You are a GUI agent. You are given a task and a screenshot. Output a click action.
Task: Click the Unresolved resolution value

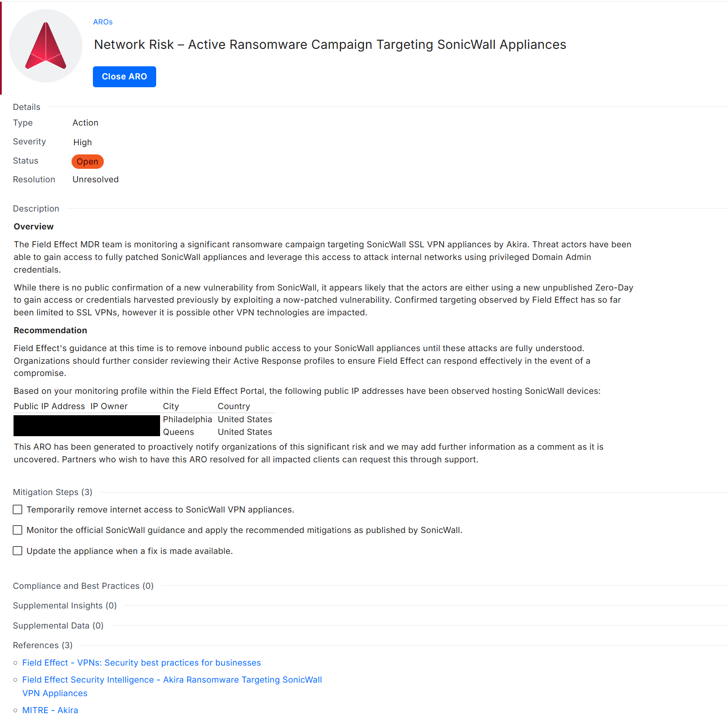[96, 179]
